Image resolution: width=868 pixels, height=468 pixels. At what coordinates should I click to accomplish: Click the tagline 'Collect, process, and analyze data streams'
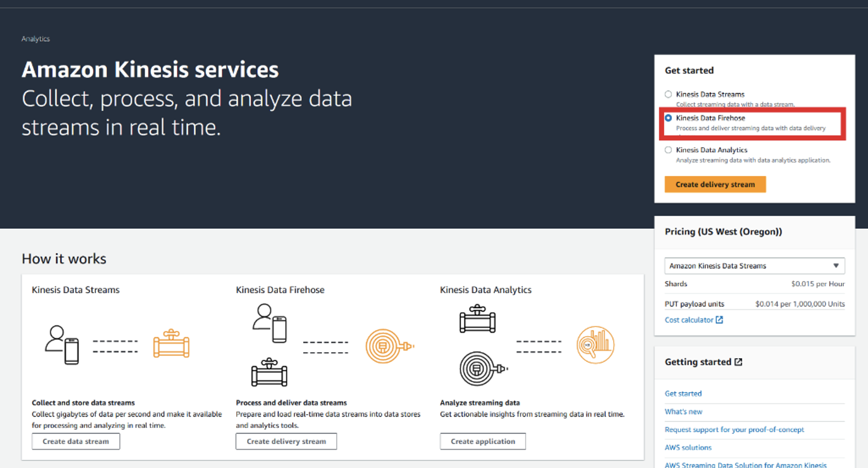click(187, 113)
